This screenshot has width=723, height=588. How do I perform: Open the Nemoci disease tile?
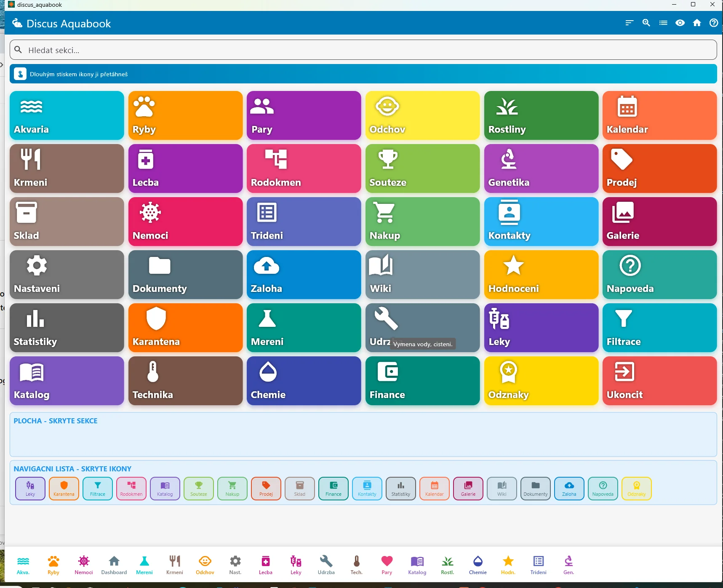tap(185, 222)
